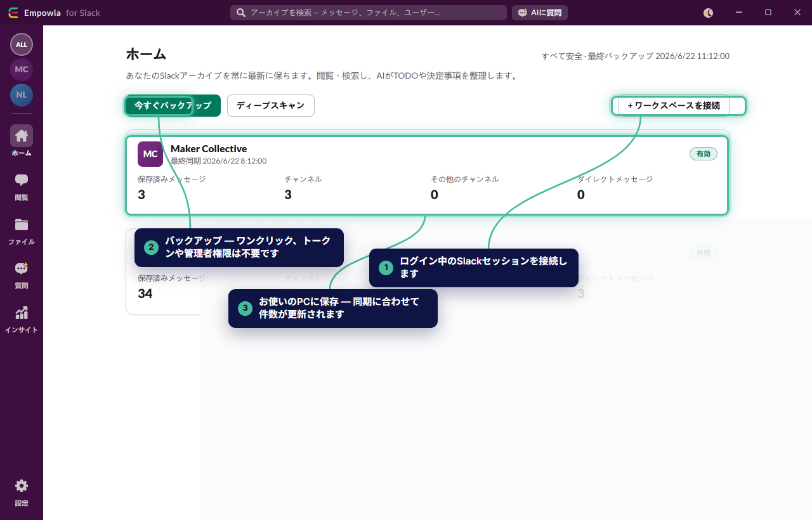Click the 最終同期 2026/6/22 8:12:00 text

tap(218, 161)
